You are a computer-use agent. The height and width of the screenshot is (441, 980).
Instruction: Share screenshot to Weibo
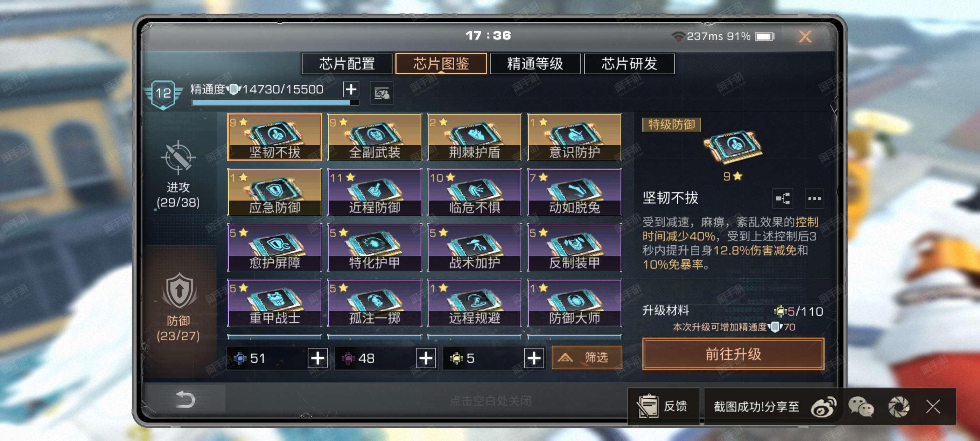823,407
